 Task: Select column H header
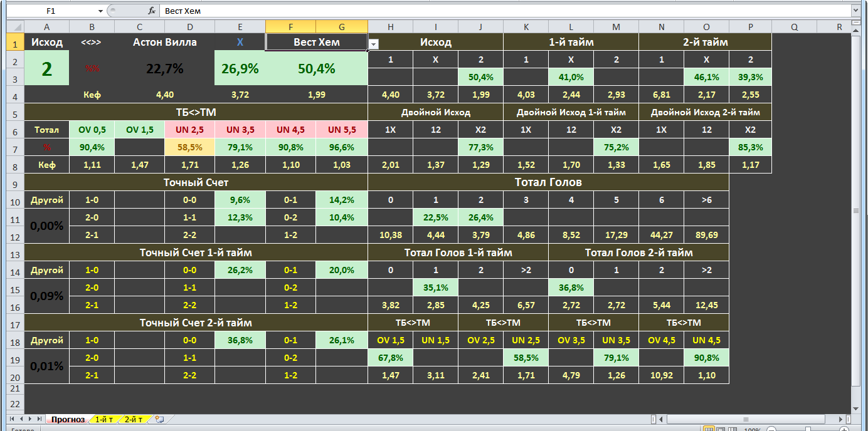pyautogui.click(x=391, y=27)
